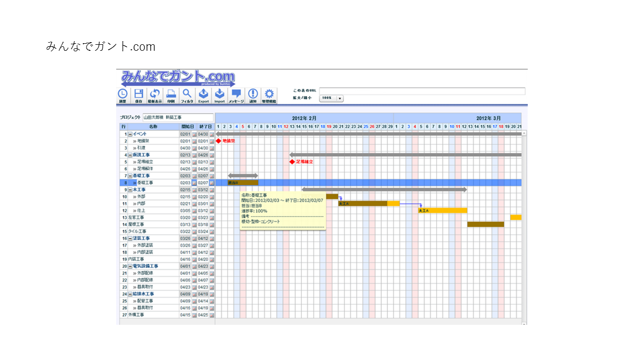Image resolution: width=644 pixels, height=362 pixels.
Task: Select the タイル工事 task row name
Action: [x=137, y=232]
